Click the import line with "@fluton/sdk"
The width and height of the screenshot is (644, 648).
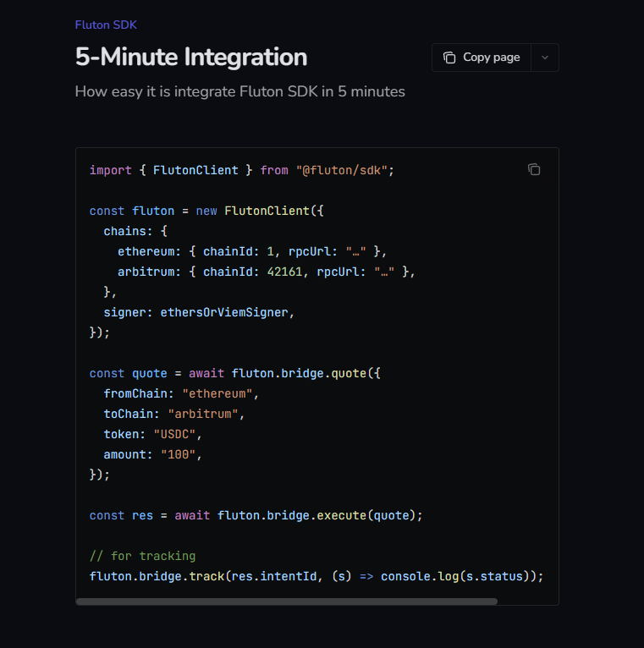pos(242,170)
